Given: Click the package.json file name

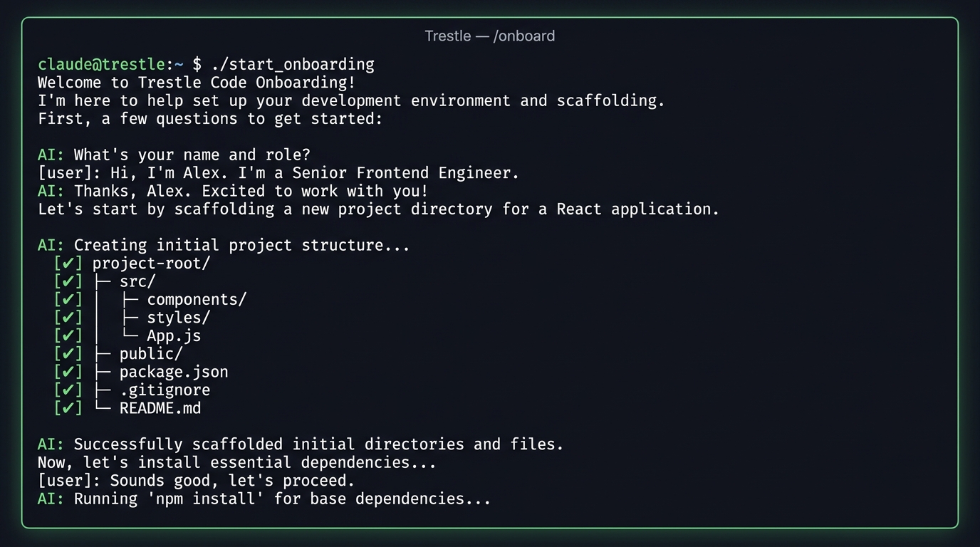Looking at the screenshot, I should coord(174,372).
